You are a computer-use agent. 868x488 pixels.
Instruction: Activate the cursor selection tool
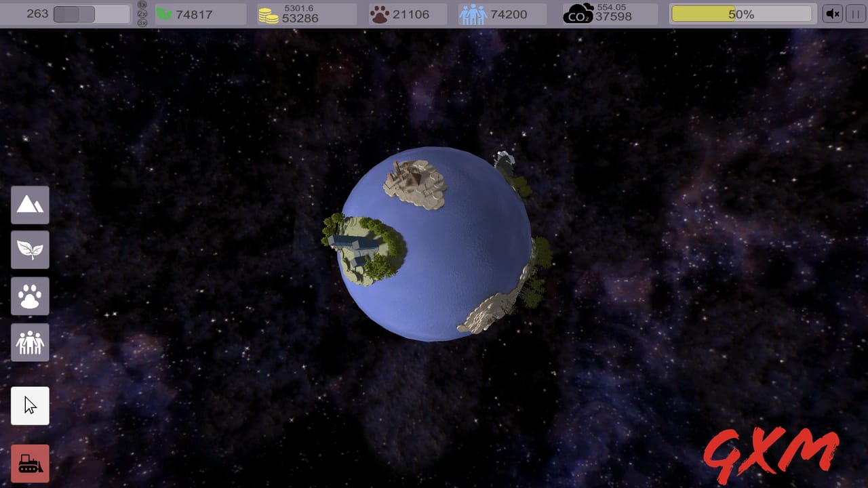(30, 404)
